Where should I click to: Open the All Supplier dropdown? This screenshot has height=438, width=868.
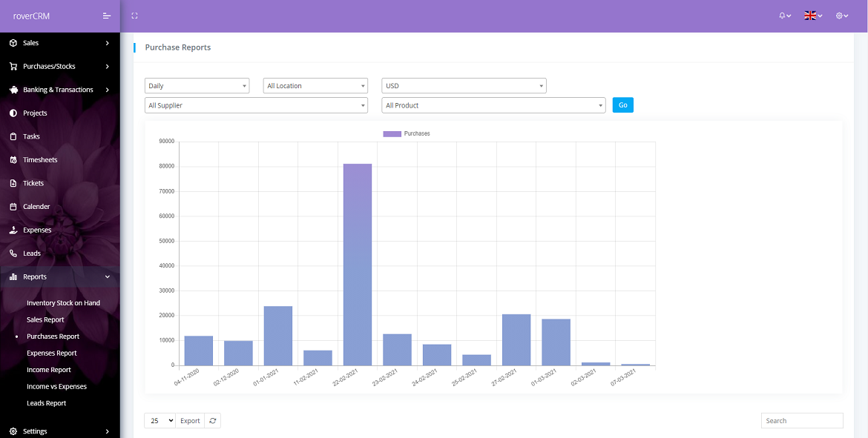pyautogui.click(x=256, y=105)
